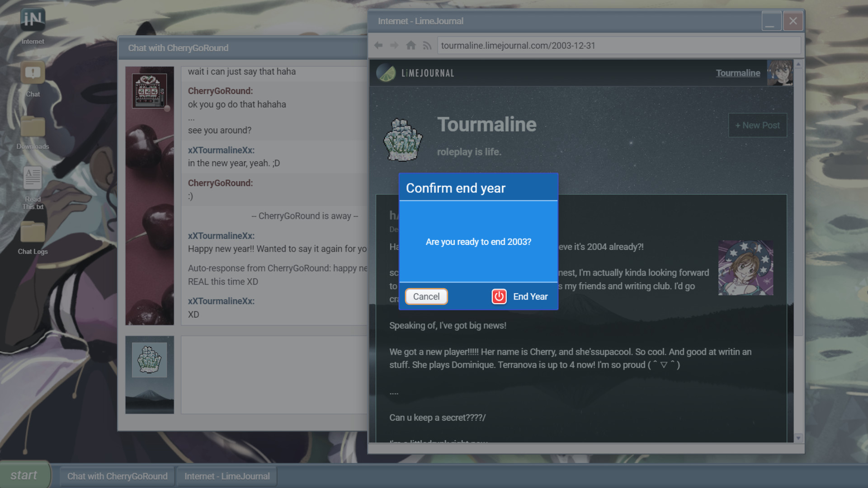Switch to the Chat with CherryGoRound taskbar entry
This screenshot has height=488, width=868.
[x=117, y=476]
